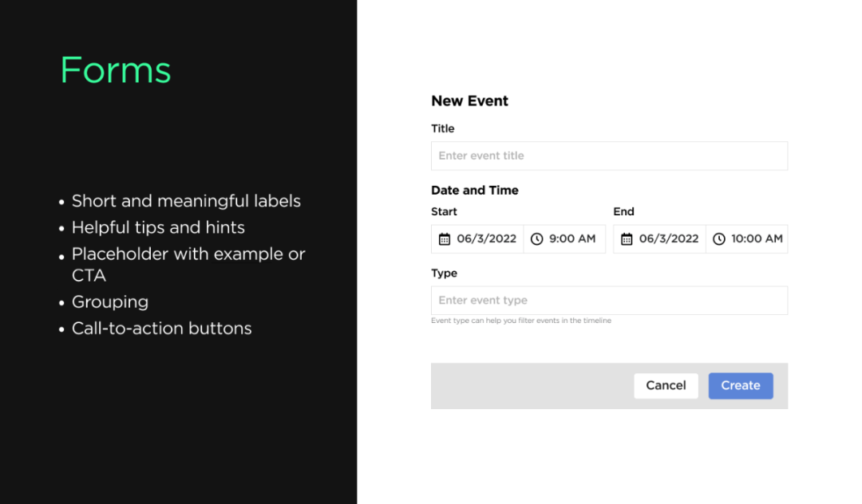Click the Type field label

tap(445, 274)
